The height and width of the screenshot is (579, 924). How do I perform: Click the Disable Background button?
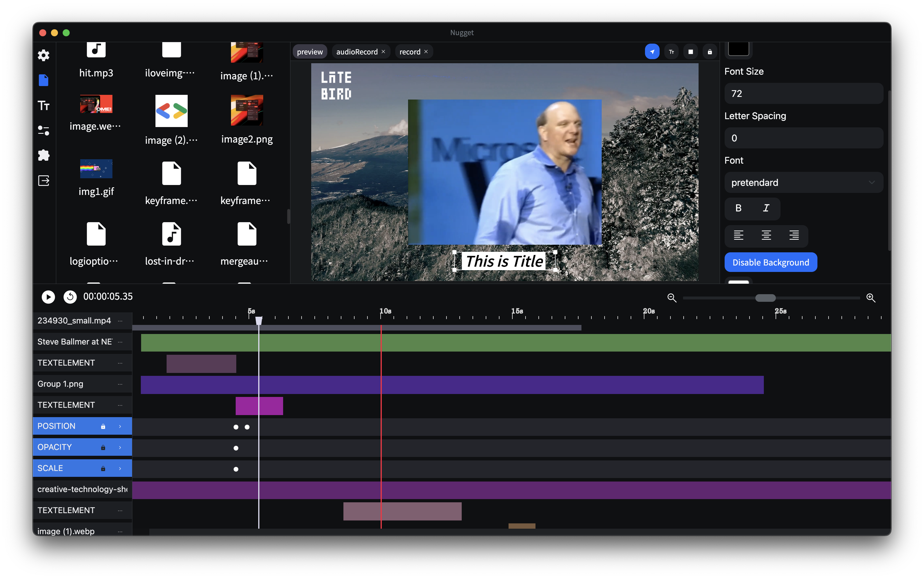[771, 262]
